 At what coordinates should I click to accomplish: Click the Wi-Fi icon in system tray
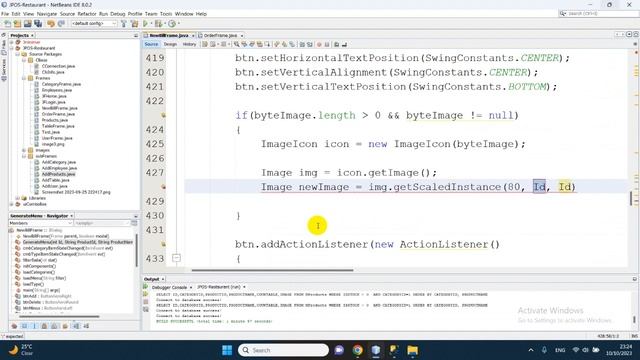tap(576, 350)
